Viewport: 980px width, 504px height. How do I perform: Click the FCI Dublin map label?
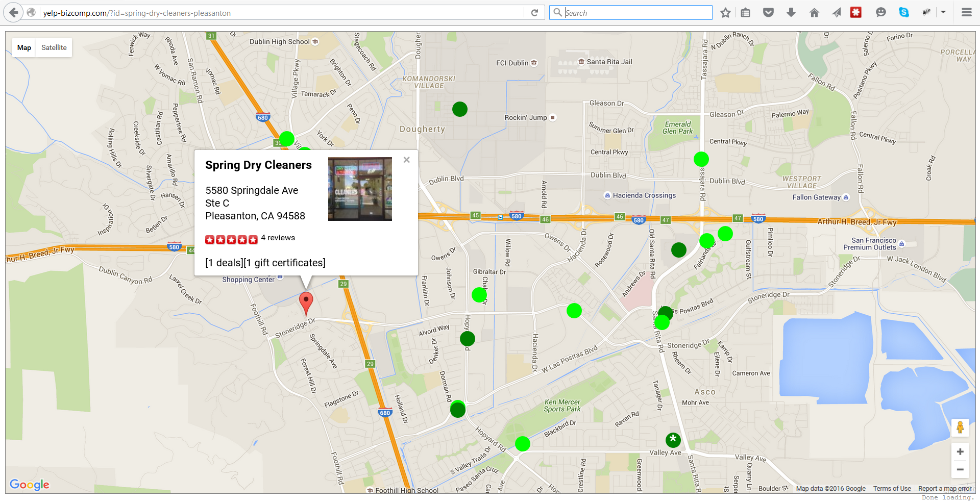coord(517,63)
